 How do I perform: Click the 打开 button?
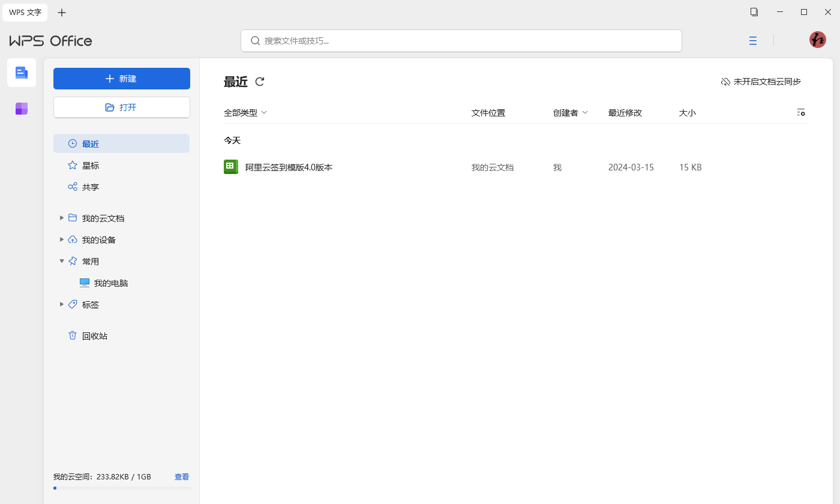(x=122, y=107)
